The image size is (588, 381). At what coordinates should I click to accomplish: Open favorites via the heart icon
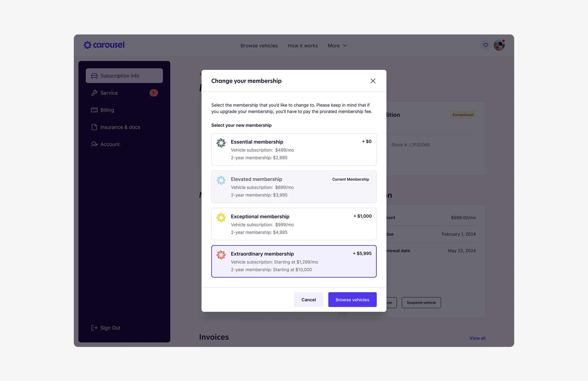pyautogui.click(x=486, y=45)
